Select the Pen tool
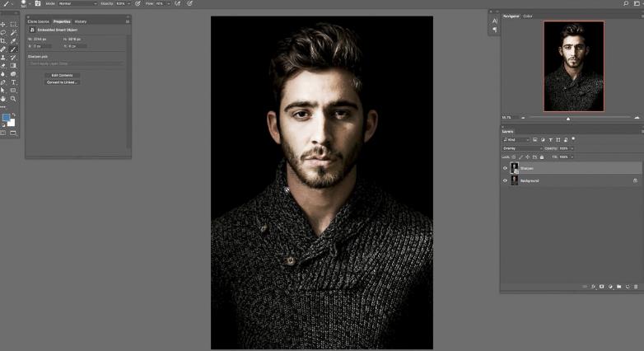 [x=3, y=82]
